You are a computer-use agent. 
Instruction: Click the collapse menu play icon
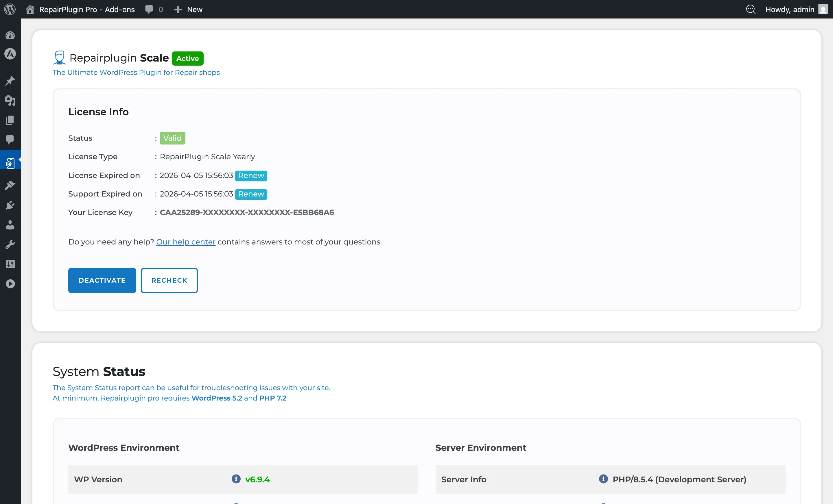tap(10, 284)
